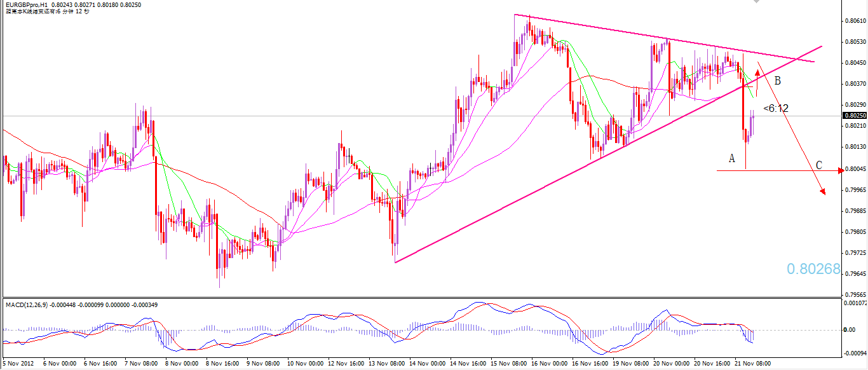This screenshot has width=868, height=370.
Task: Click the 9 Nov 08:00 time label
Action: point(262,364)
